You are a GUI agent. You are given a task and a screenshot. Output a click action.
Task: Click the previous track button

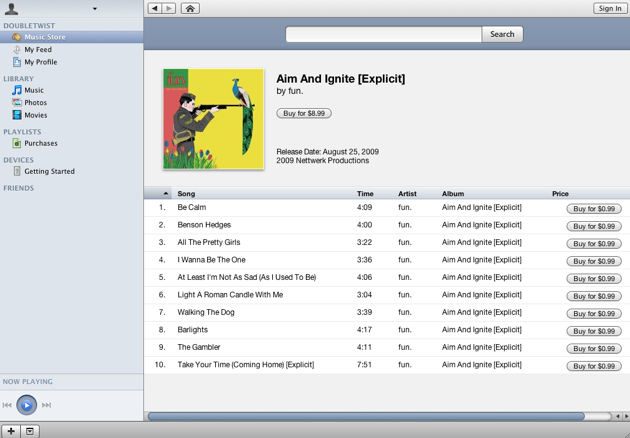tap(7, 405)
